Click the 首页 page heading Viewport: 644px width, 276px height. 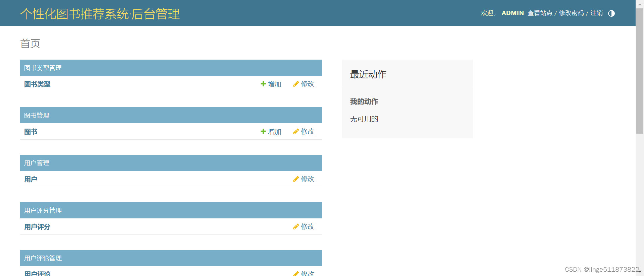point(30,44)
